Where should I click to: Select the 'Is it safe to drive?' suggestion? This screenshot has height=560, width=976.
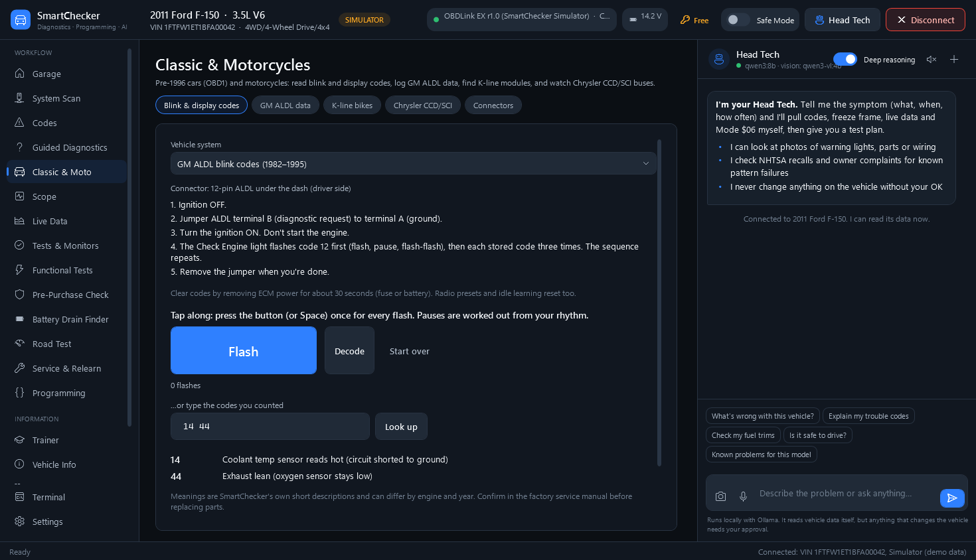(x=818, y=435)
